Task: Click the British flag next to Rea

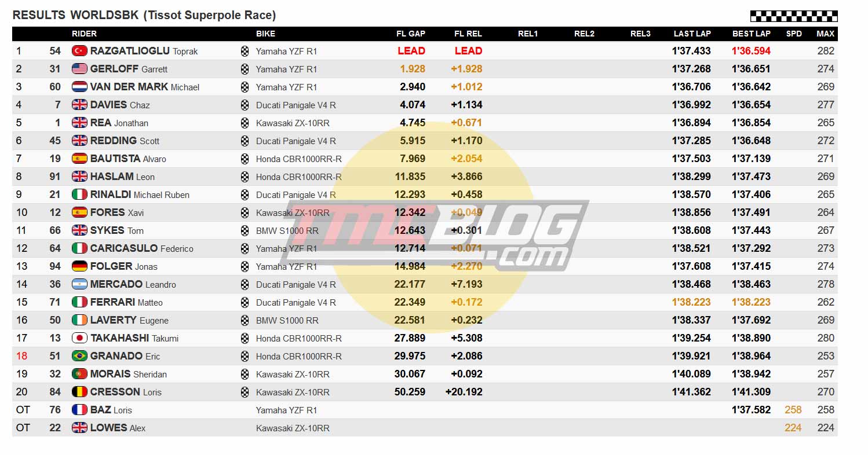Action: [x=79, y=123]
